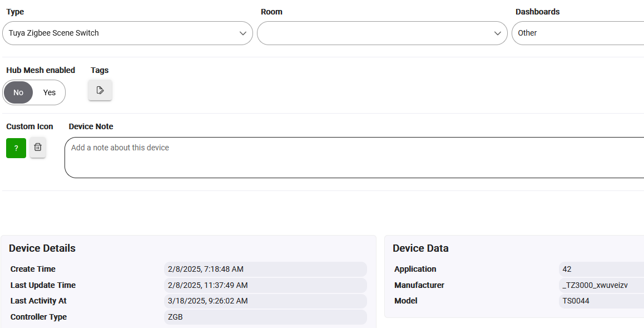
Task: Click the Device Details heading
Action: [x=42, y=248]
